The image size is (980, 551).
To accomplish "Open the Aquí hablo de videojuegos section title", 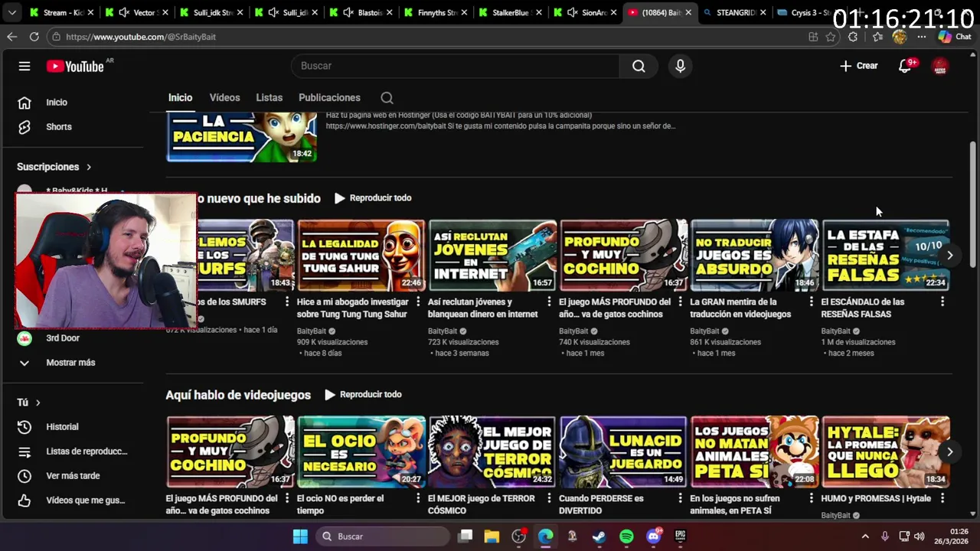I will (x=238, y=395).
